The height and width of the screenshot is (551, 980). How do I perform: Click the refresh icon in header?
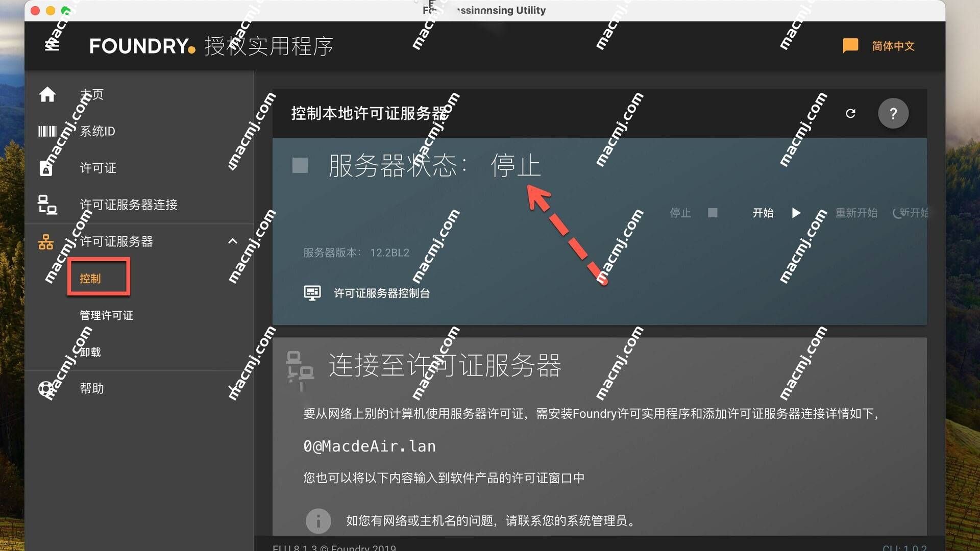coord(850,113)
